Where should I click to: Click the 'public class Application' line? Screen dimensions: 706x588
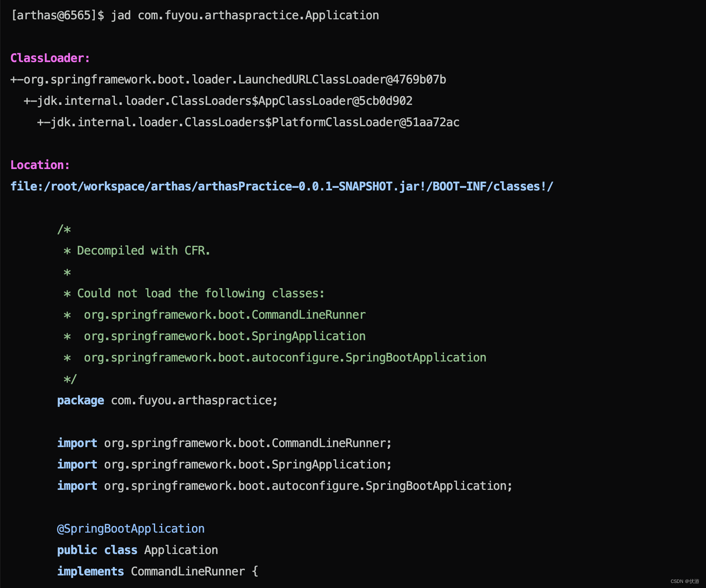(138, 550)
